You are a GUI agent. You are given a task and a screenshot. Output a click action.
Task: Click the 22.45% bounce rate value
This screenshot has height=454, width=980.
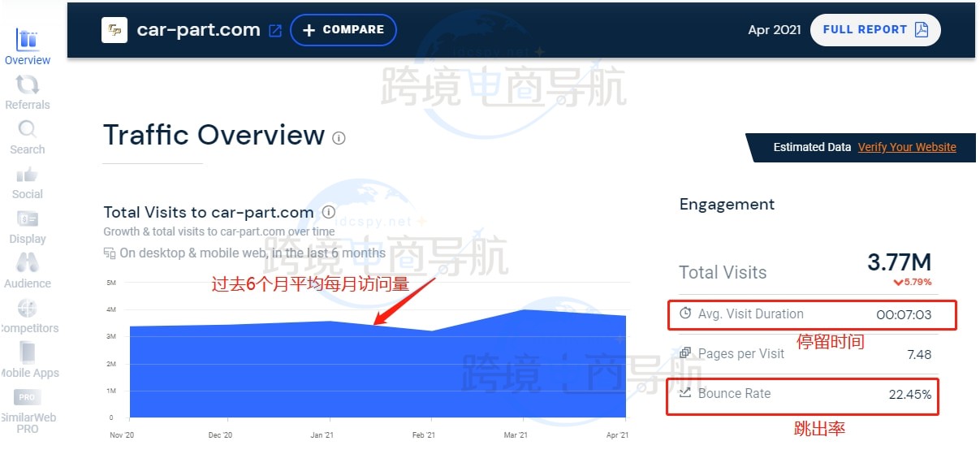[910, 395]
